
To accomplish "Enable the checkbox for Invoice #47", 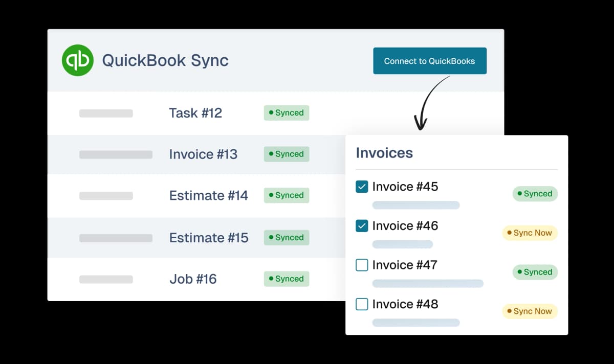I will pos(362,265).
